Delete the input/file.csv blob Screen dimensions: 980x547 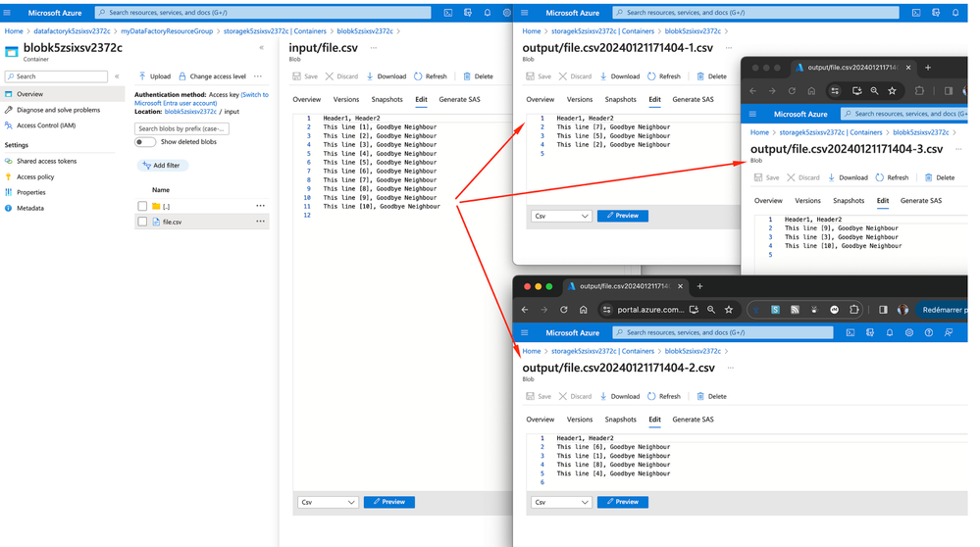click(x=478, y=76)
